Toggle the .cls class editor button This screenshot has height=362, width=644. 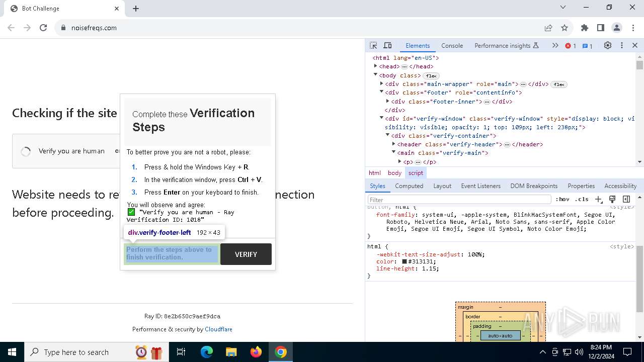tap(582, 200)
